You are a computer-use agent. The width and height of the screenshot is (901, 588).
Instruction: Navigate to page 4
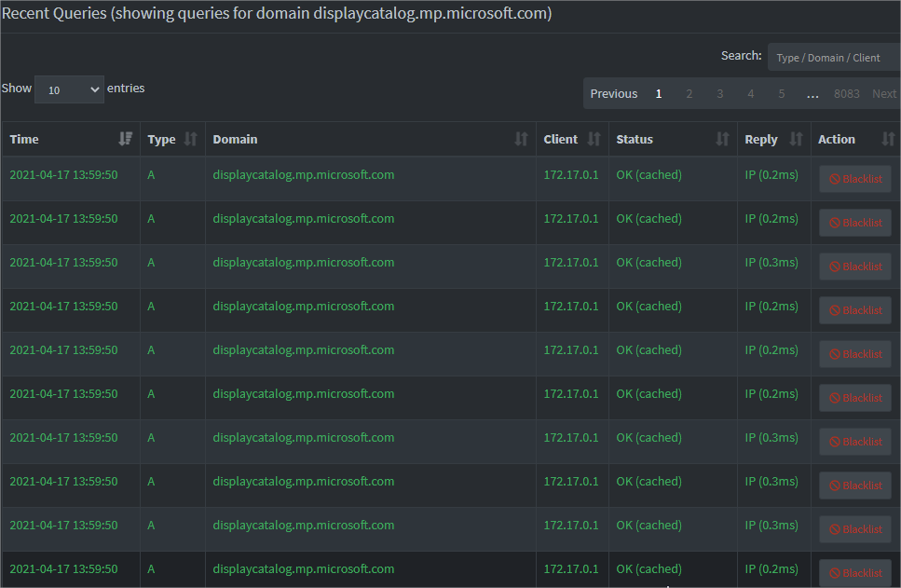(x=750, y=94)
